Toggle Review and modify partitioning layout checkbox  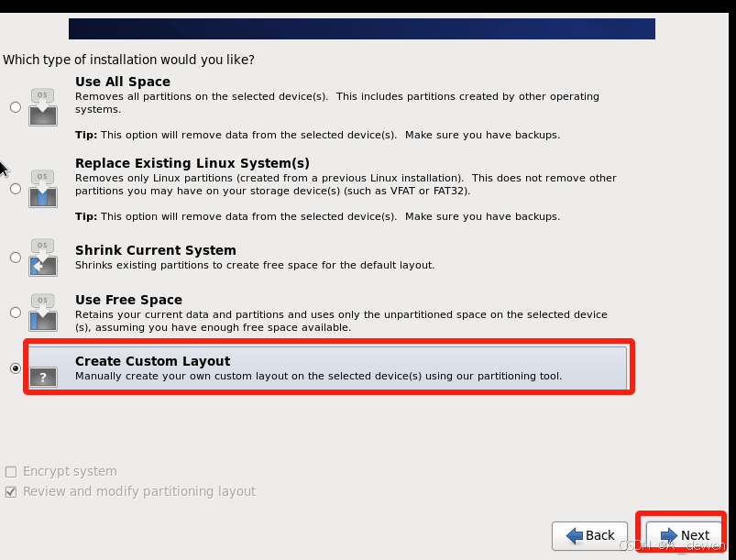[x=11, y=491]
